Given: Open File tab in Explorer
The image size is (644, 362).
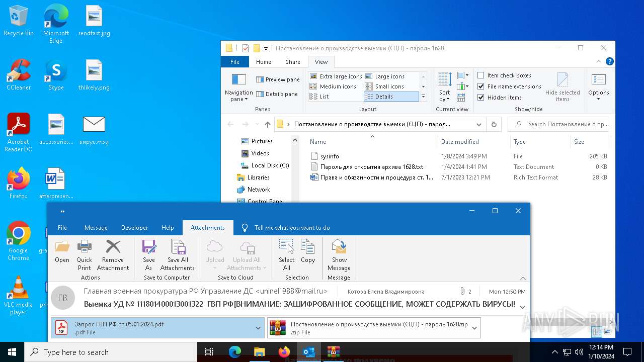Looking at the screenshot, I should coord(235,62).
